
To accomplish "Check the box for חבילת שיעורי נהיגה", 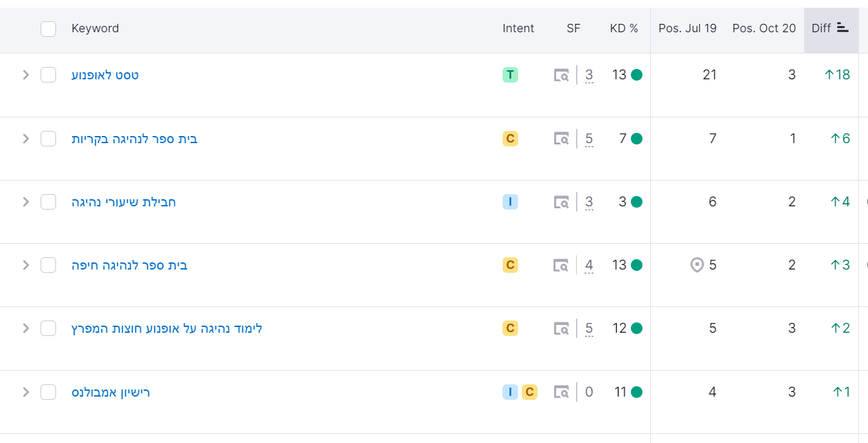I will [48, 202].
